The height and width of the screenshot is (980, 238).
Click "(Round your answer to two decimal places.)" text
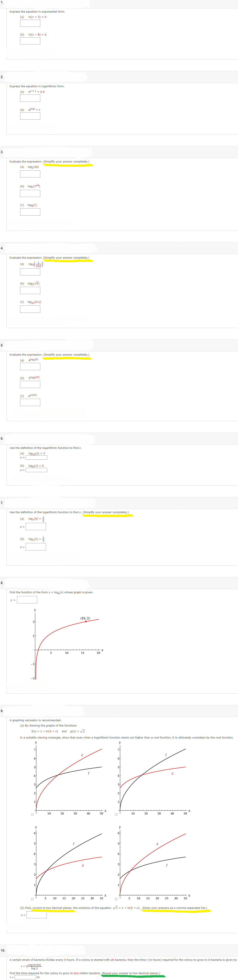click(x=131, y=973)
